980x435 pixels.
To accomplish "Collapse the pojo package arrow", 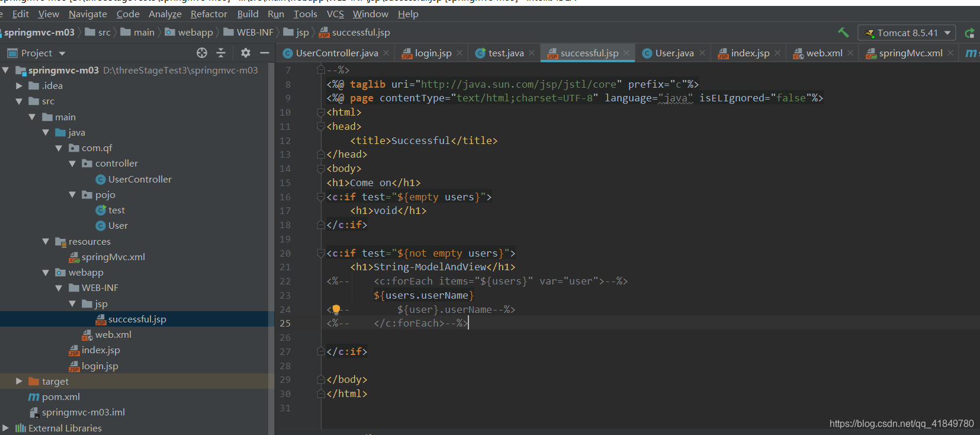I will pyautogui.click(x=72, y=194).
